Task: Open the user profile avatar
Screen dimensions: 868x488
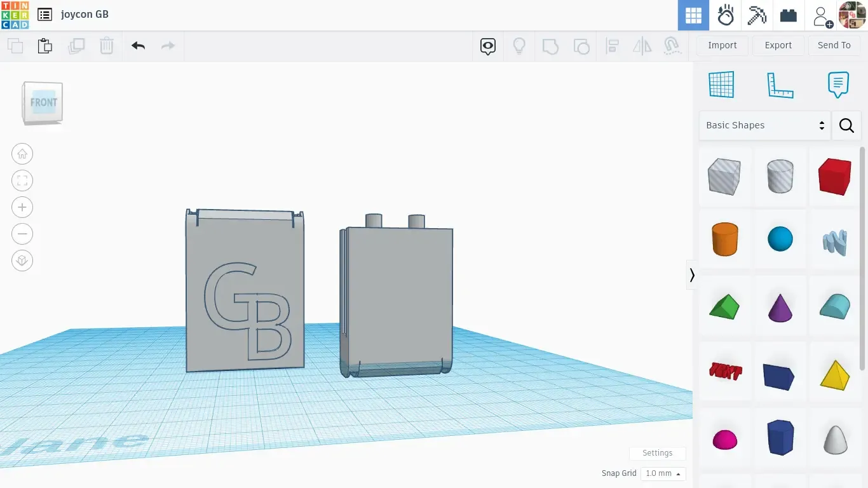Action: (x=852, y=15)
